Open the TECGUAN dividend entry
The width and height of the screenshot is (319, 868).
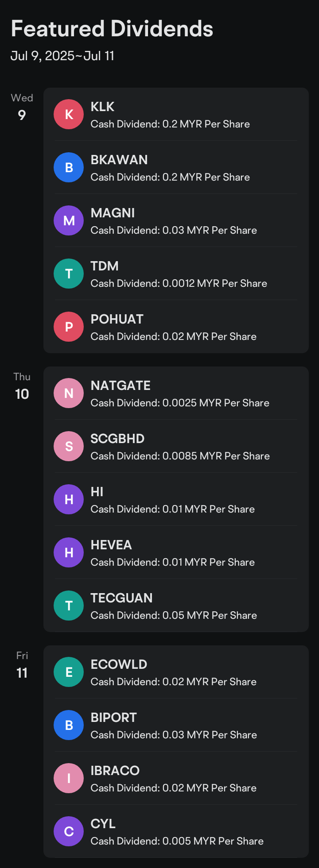[176, 606]
